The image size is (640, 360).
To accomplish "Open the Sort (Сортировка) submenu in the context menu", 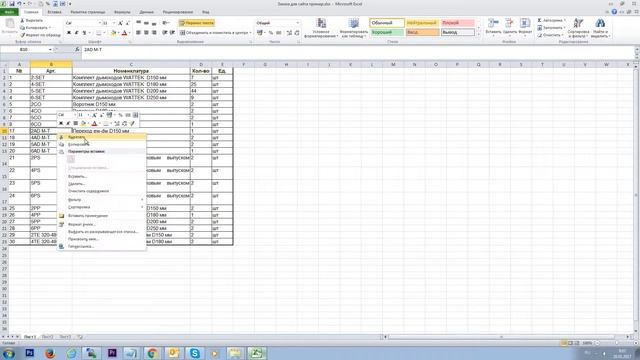I will coord(102,207).
